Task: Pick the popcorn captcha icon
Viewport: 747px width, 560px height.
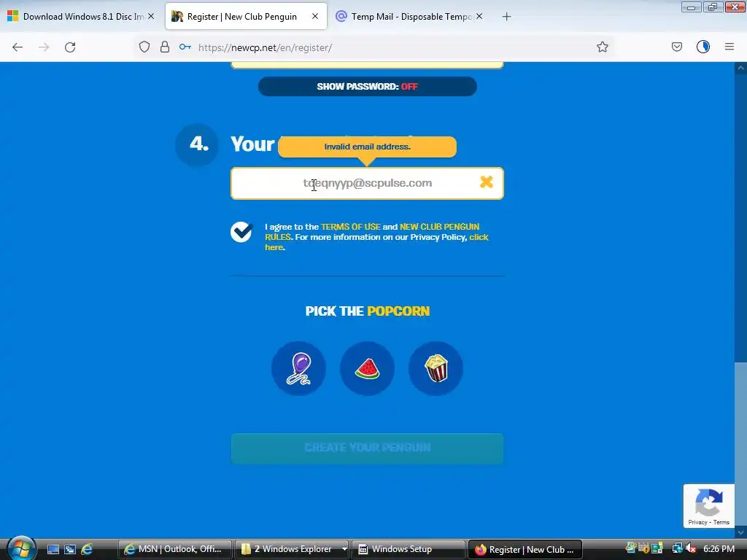Action: tap(436, 368)
